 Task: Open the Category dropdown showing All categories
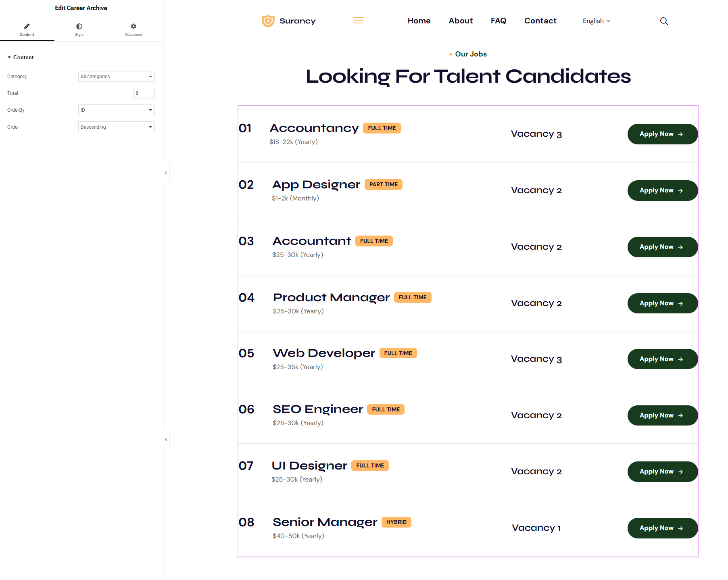[117, 77]
